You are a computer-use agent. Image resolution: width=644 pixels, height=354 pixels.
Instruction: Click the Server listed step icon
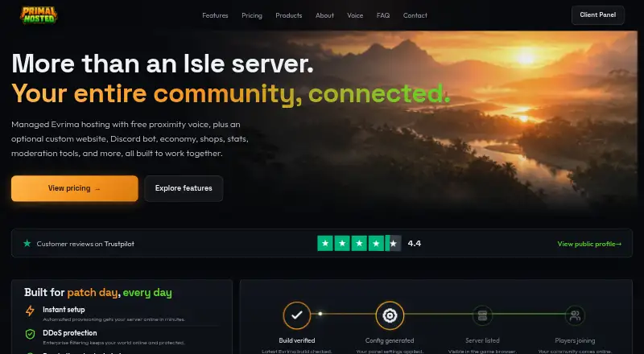pos(482,315)
